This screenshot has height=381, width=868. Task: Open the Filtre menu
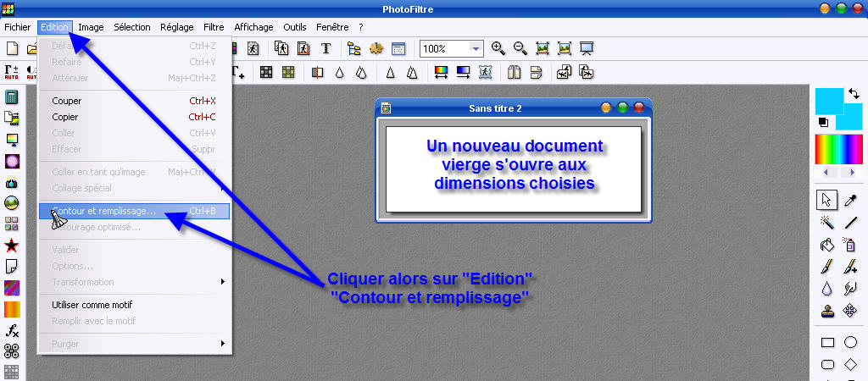214,27
